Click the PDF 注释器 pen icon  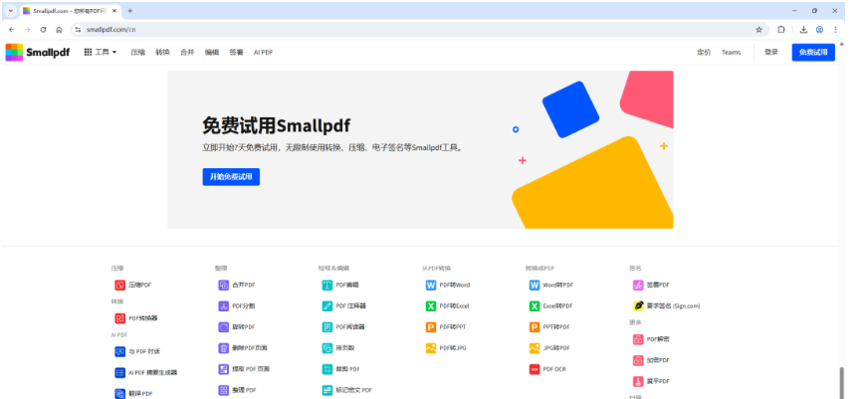[326, 306]
